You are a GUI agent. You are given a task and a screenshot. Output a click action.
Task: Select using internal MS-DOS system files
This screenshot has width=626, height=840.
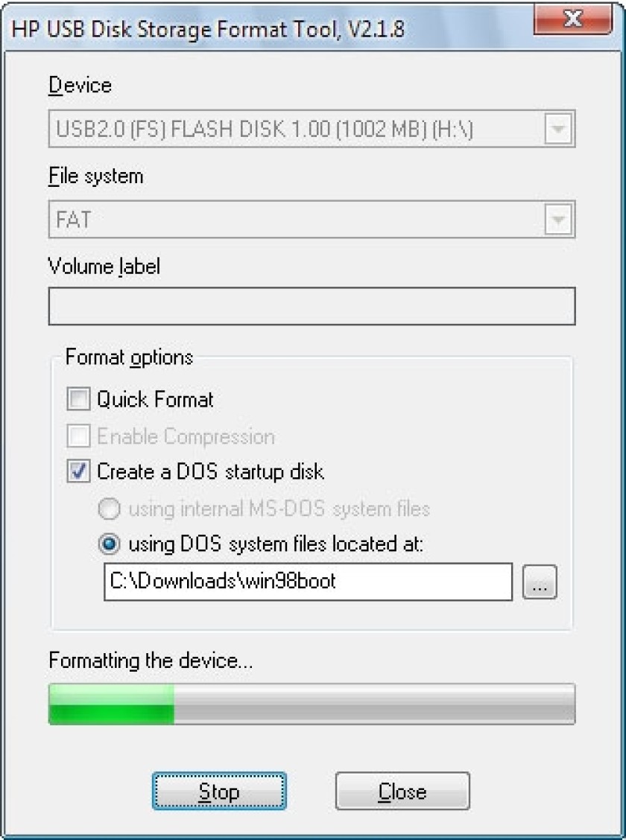(x=109, y=509)
